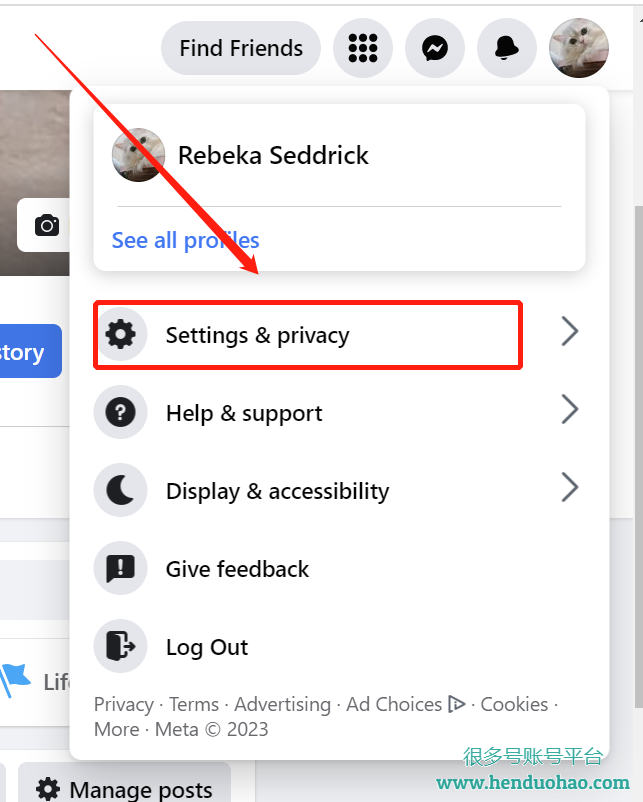Viewport: 643px width, 802px height.
Task: Open the nine-dot menu grid icon
Action: pyautogui.click(x=362, y=48)
